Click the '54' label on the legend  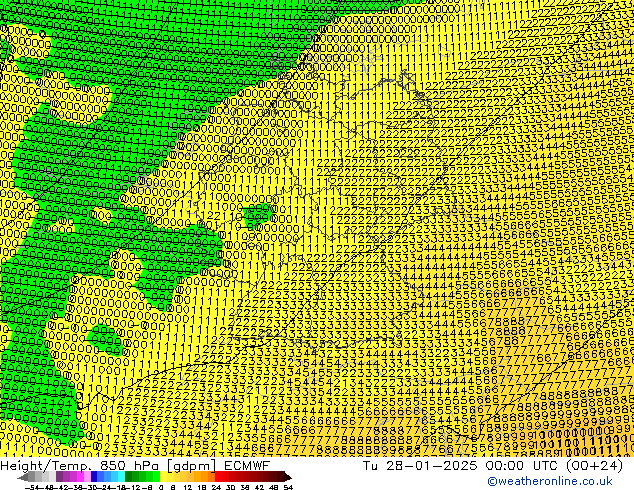288,488
